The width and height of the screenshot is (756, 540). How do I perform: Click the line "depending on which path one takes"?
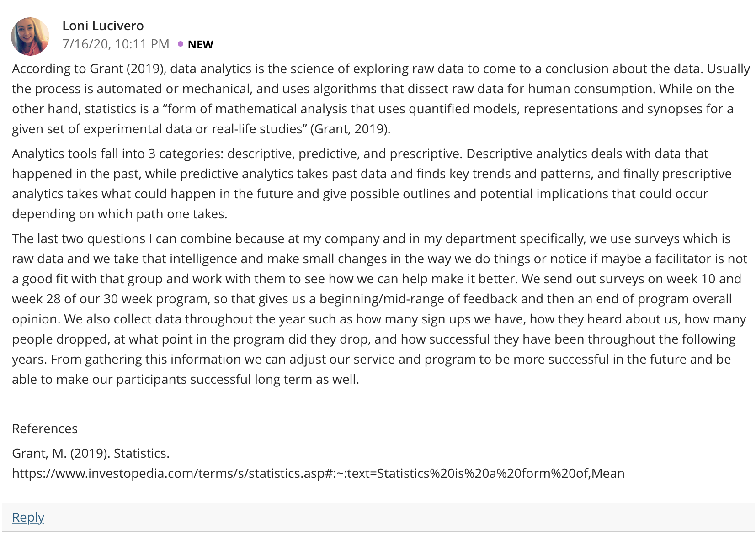[x=120, y=214]
